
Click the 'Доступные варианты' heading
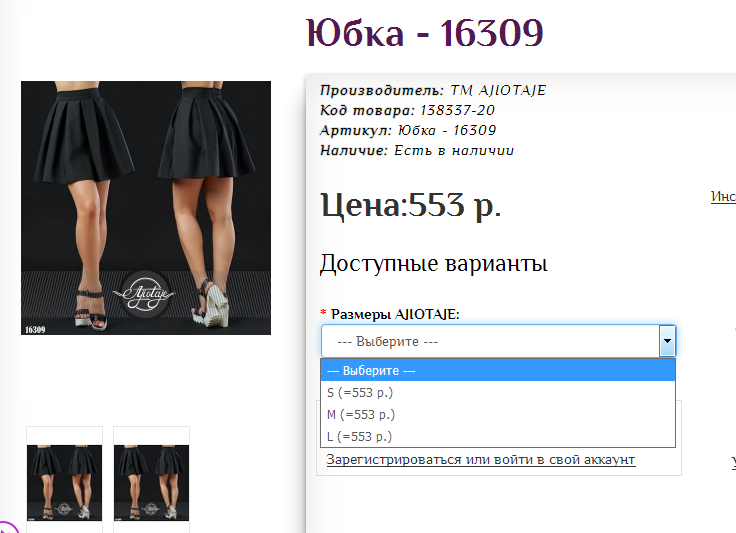point(433,264)
